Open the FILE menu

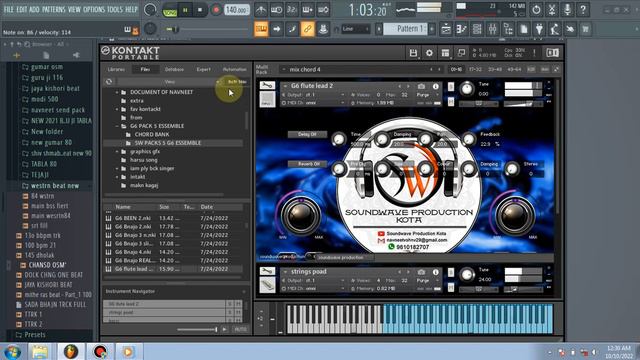coord(9,9)
